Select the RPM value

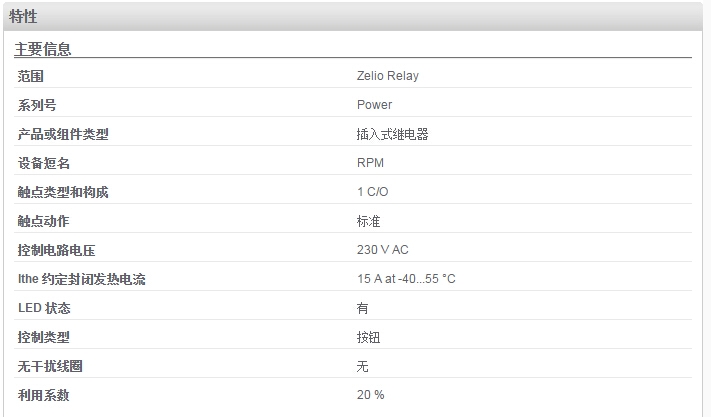(x=370, y=163)
